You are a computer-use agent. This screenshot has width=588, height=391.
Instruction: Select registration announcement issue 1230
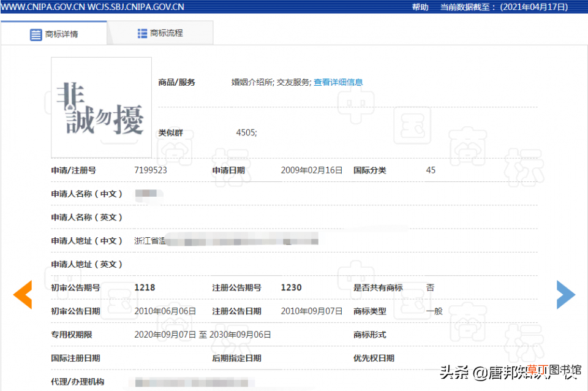click(x=291, y=287)
